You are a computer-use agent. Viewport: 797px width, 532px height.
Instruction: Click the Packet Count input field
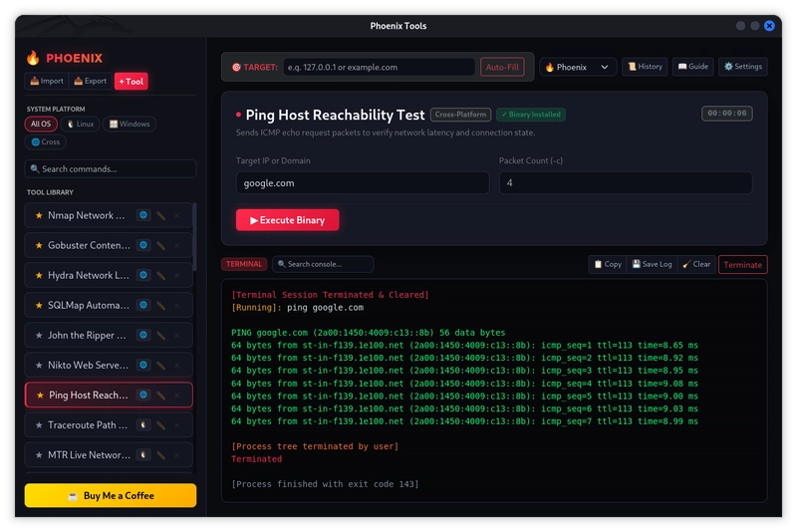(x=626, y=183)
